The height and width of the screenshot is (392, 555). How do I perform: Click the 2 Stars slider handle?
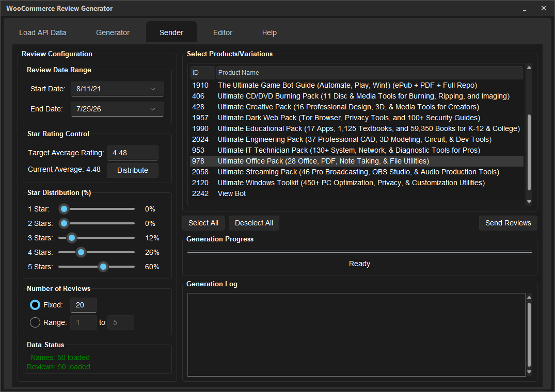click(64, 223)
